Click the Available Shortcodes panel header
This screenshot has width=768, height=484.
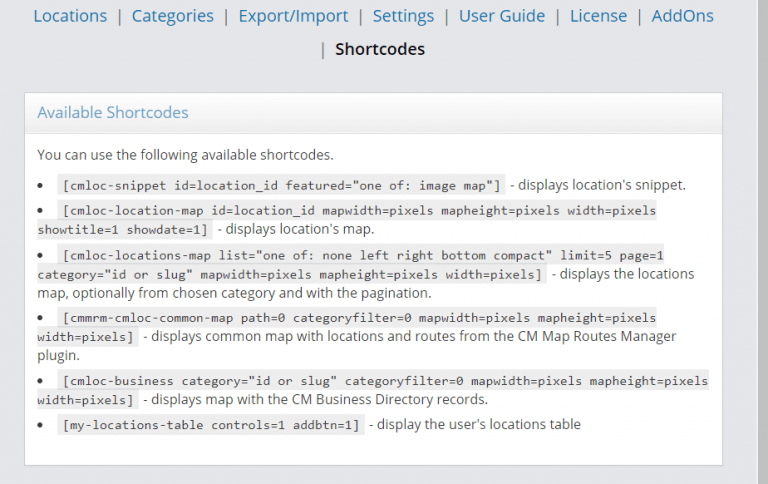tap(373, 113)
